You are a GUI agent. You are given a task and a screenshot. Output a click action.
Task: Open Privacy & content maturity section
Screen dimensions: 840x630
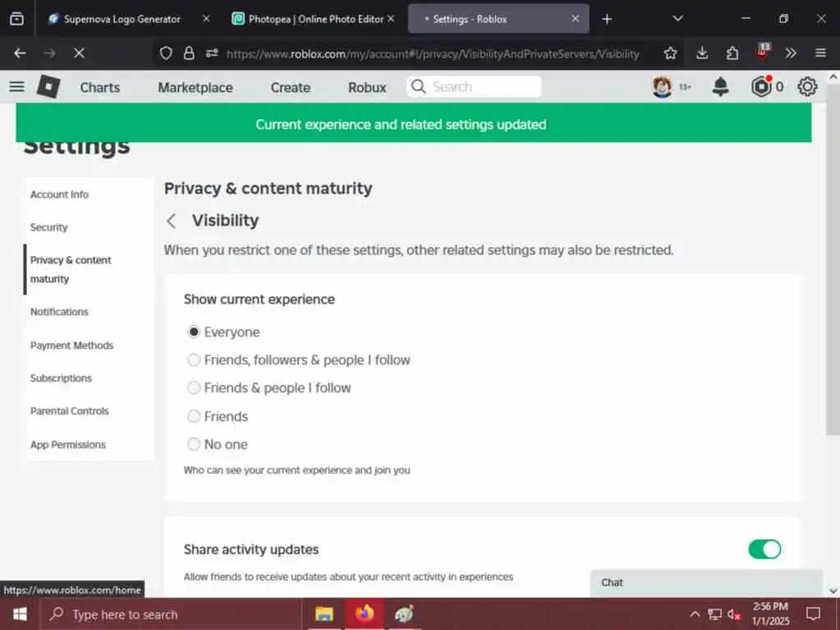71,269
